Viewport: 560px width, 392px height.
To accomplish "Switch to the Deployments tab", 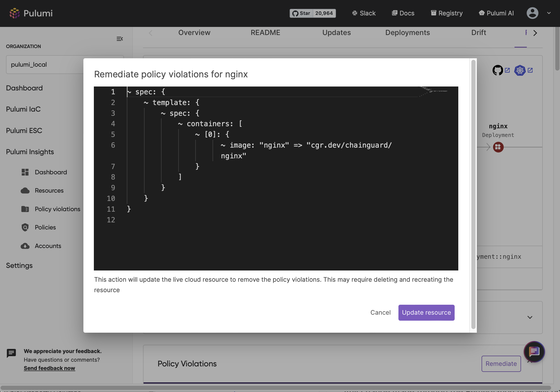I will pos(408,33).
